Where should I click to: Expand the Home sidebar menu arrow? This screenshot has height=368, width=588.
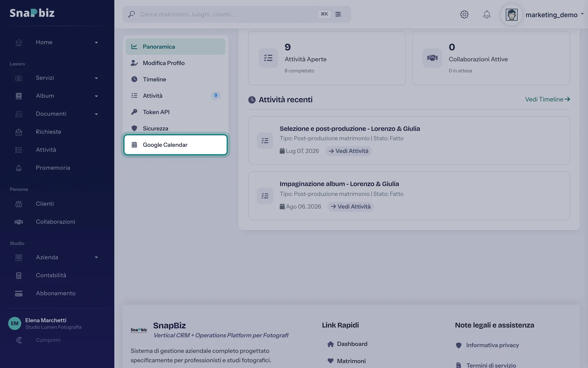(x=96, y=43)
